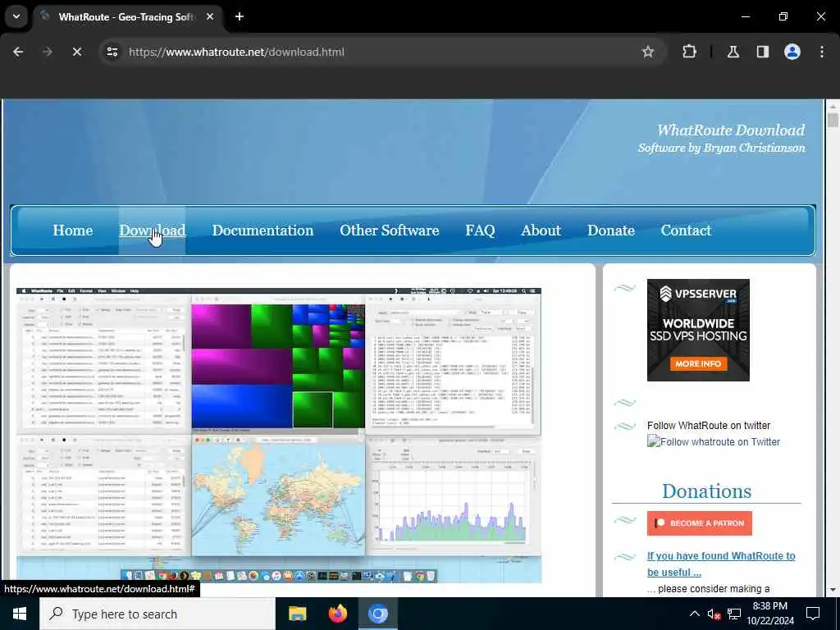Switch to Chrome taskbar icon

(x=377, y=614)
